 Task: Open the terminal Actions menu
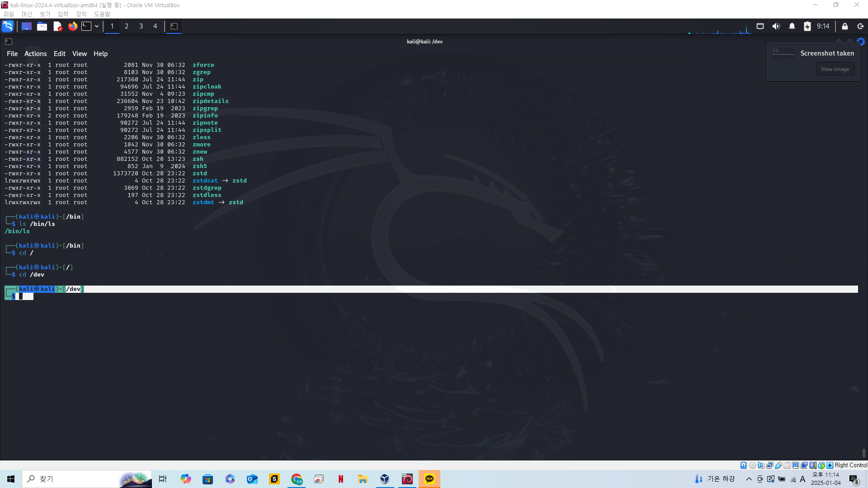click(x=35, y=54)
